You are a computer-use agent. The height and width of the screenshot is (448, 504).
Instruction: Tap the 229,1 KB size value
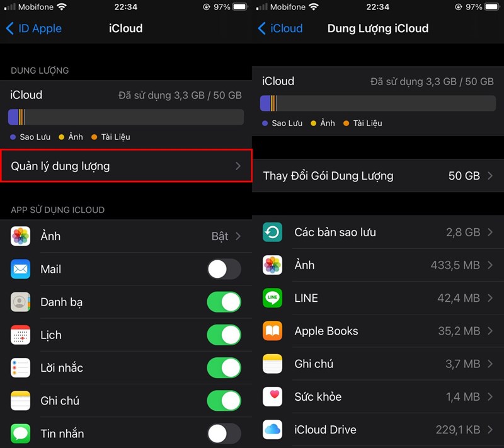[x=458, y=430]
